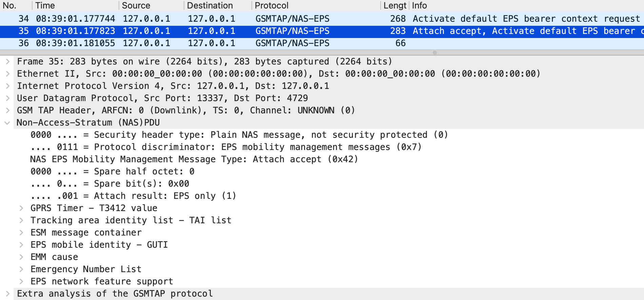Viewport: 644px width, 300px height.
Task: Collapse the Non-Access-Stratum (NAS)PDU section
Action: pos(7,123)
